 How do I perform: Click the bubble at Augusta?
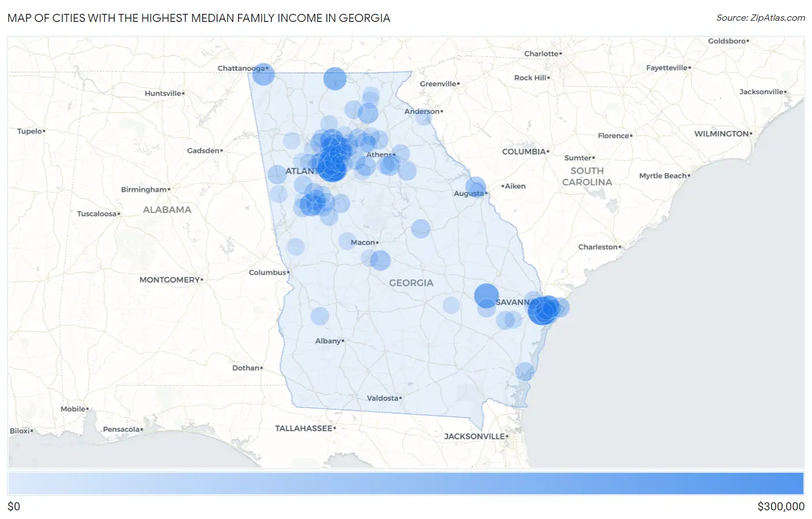476,188
